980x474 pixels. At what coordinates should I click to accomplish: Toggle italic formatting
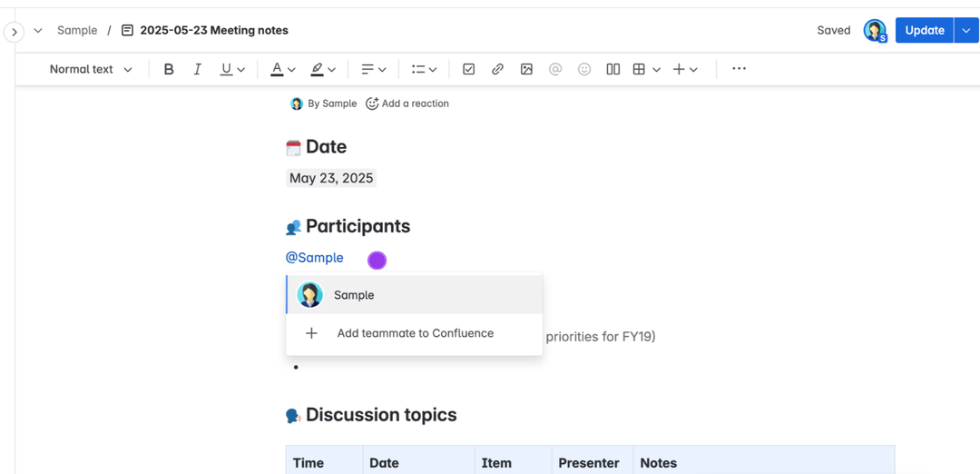(x=198, y=69)
